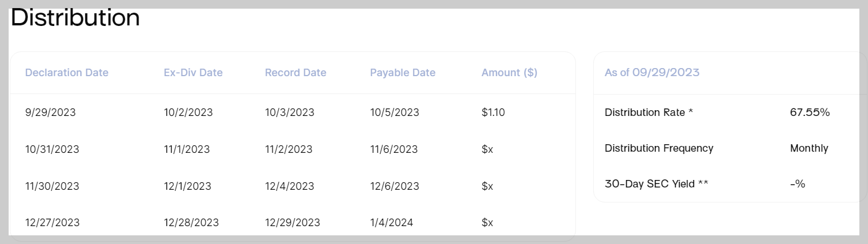Screen dimensions: 868x244
Task: Select the Monthly frequency value
Action: 809,148
